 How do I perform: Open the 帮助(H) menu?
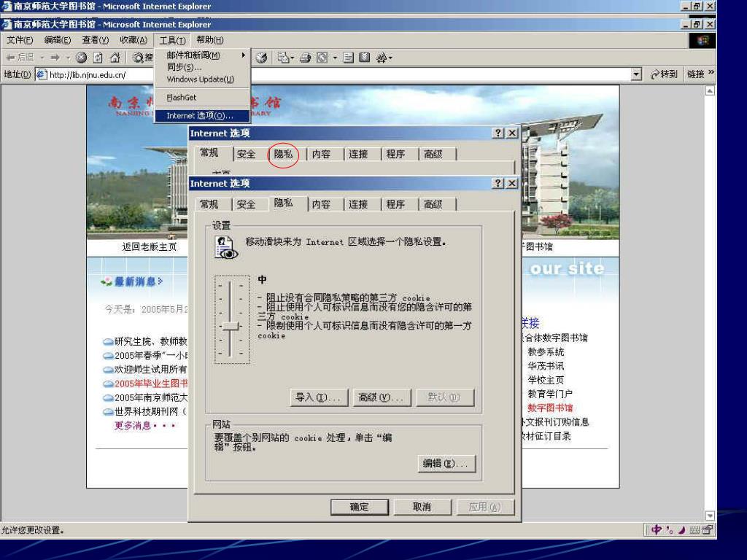click(x=209, y=40)
